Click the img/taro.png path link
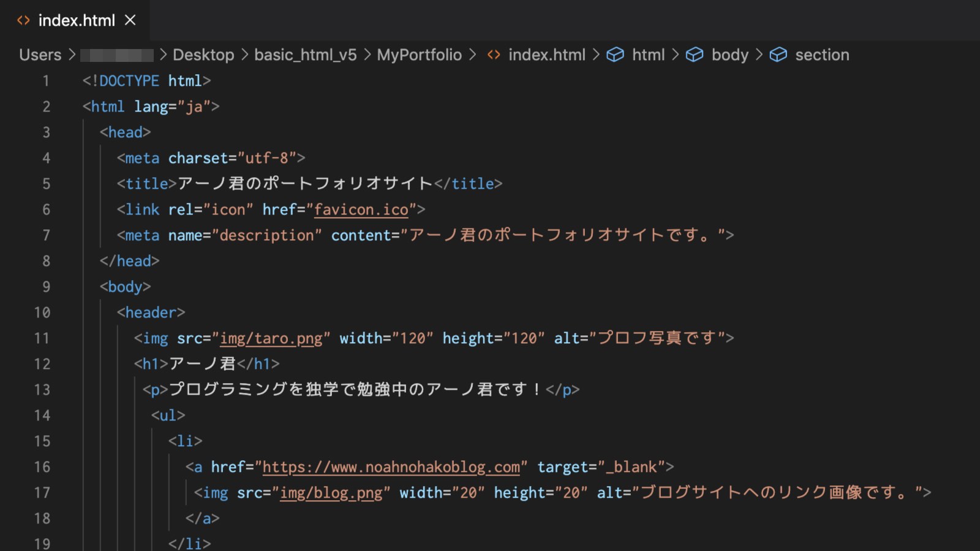Image resolution: width=980 pixels, height=551 pixels. click(271, 338)
